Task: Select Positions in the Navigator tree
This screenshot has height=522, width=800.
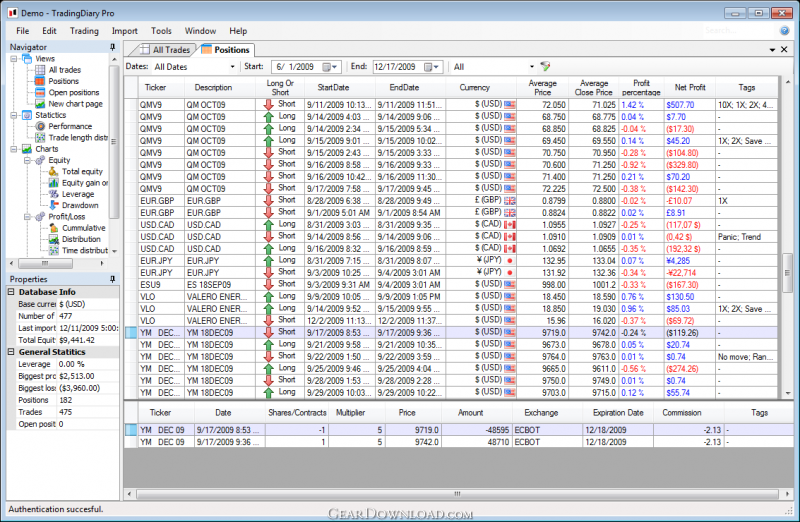Action: click(x=63, y=81)
